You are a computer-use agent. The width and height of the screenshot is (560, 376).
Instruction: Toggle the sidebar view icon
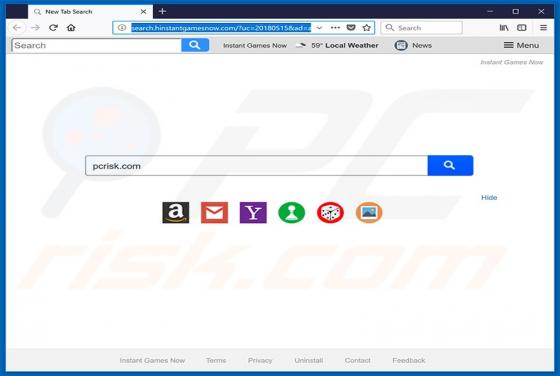click(522, 27)
